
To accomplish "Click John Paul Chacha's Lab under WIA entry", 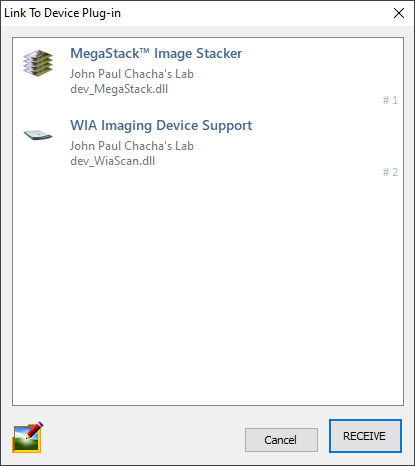I will pyautogui.click(x=132, y=146).
